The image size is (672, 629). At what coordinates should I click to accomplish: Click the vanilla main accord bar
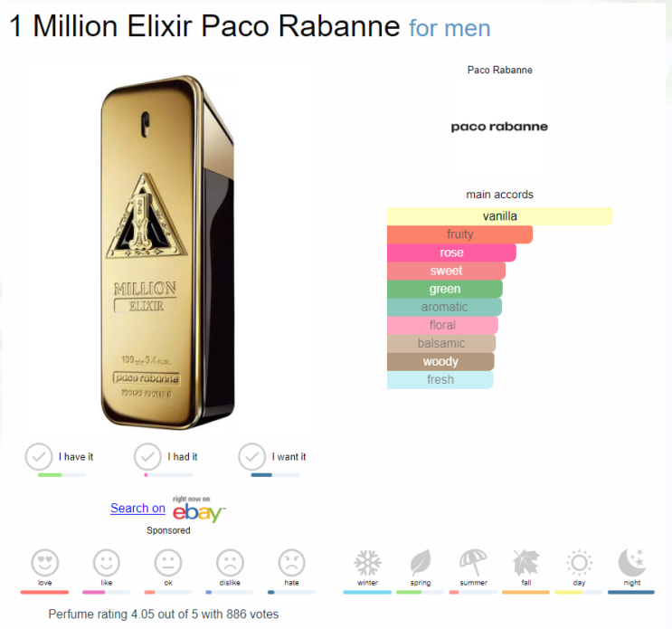(x=499, y=216)
